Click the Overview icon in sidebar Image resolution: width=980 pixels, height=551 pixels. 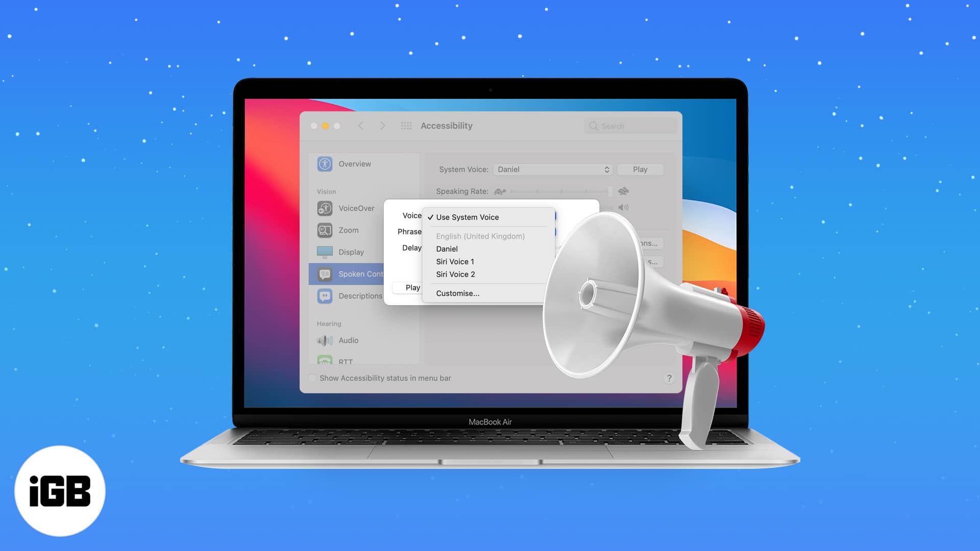tap(325, 163)
